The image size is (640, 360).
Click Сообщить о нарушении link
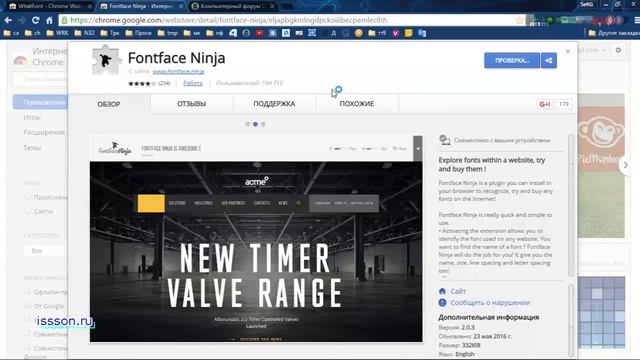(x=490, y=302)
